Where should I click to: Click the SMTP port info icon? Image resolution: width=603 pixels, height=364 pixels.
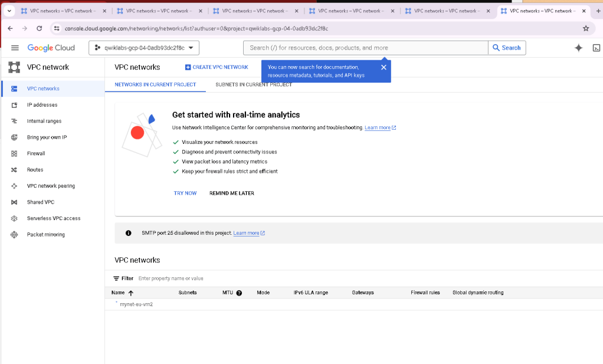pos(129,233)
